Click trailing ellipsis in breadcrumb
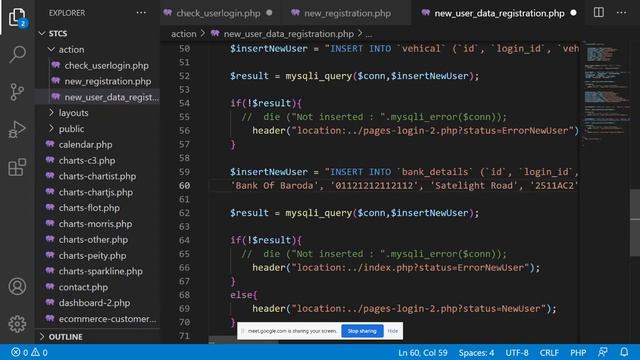Image resolution: width=640 pixels, height=360 pixels. click(x=369, y=34)
